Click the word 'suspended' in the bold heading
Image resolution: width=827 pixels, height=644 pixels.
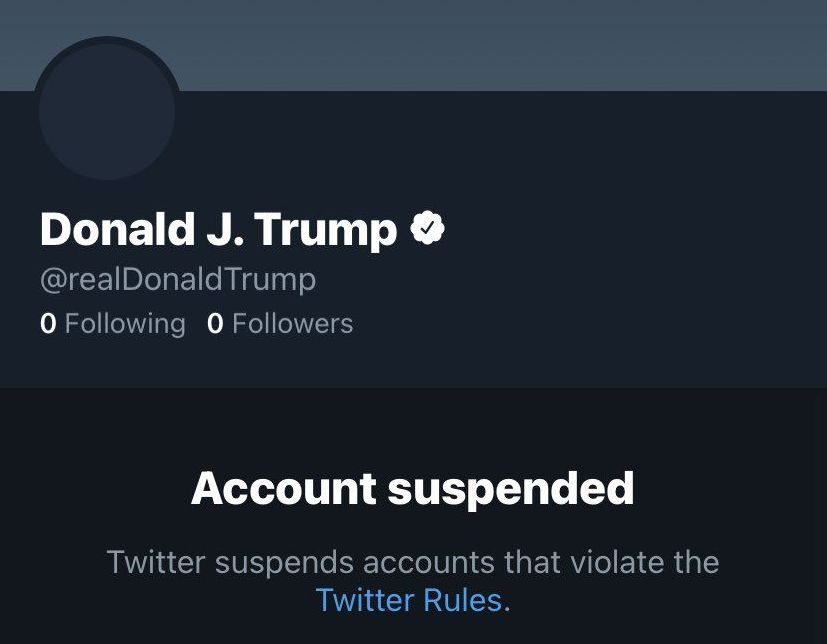pyautogui.click(x=510, y=489)
